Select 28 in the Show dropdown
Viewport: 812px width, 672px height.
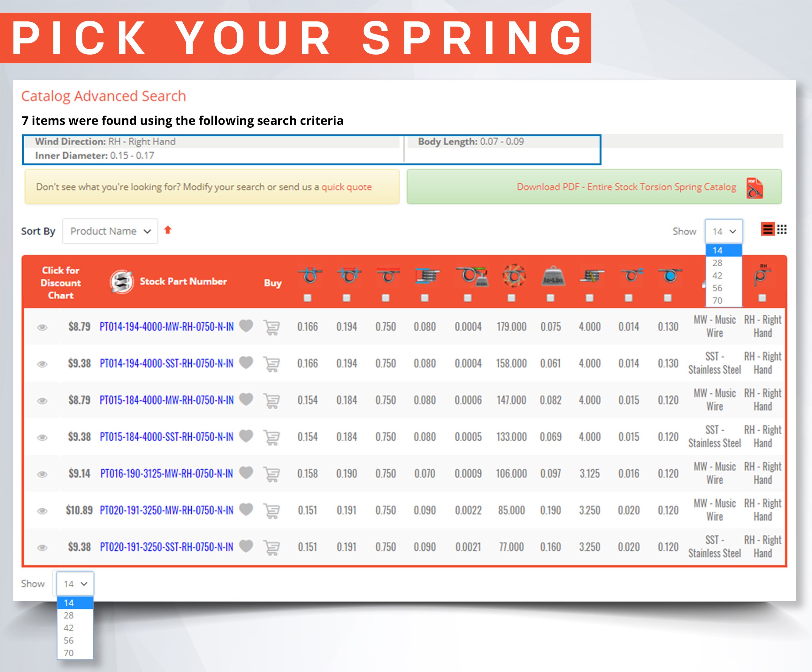pos(718,263)
